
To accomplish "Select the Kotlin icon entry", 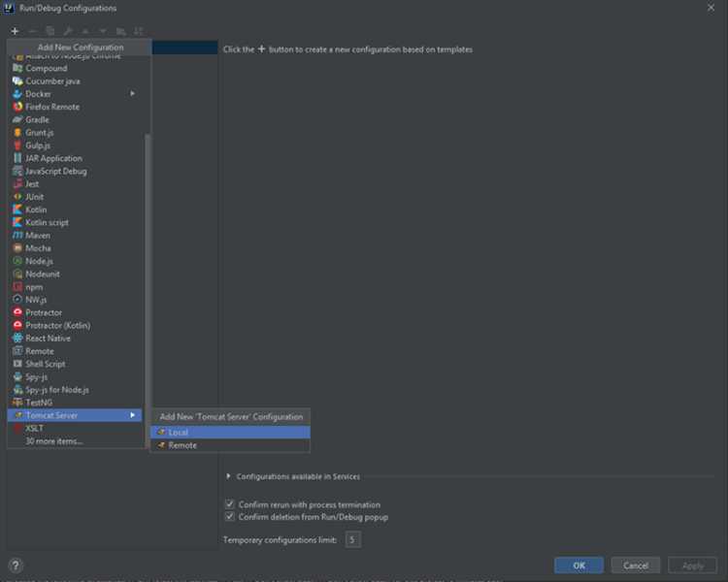I will click(17, 210).
